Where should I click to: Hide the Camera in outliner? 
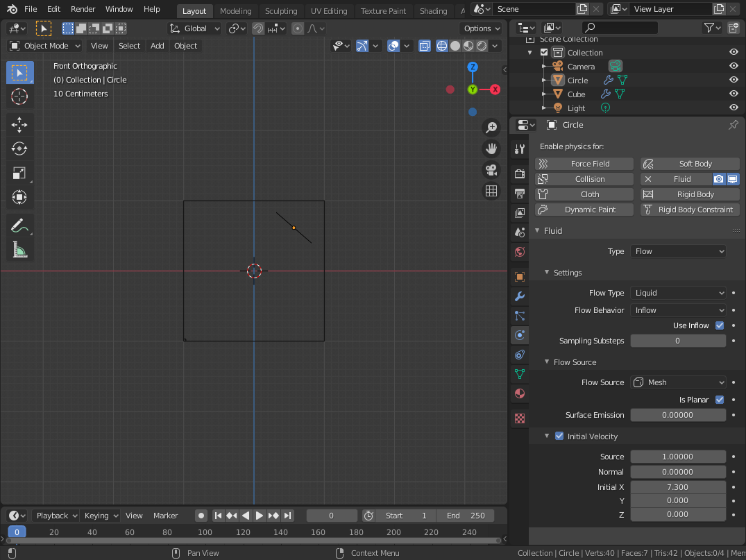click(x=734, y=66)
